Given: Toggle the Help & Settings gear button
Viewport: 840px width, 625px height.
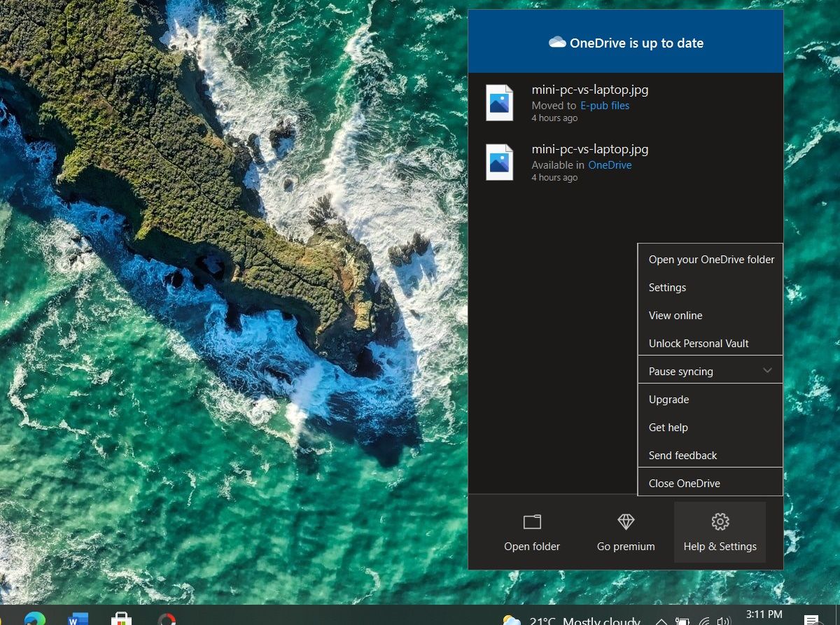Looking at the screenshot, I should click(720, 532).
